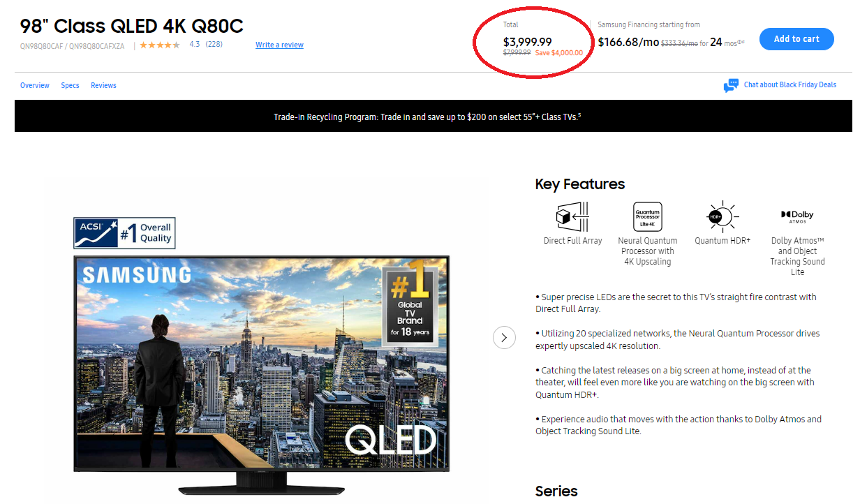
Task: Open the Overview tab
Action: [x=35, y=85]
